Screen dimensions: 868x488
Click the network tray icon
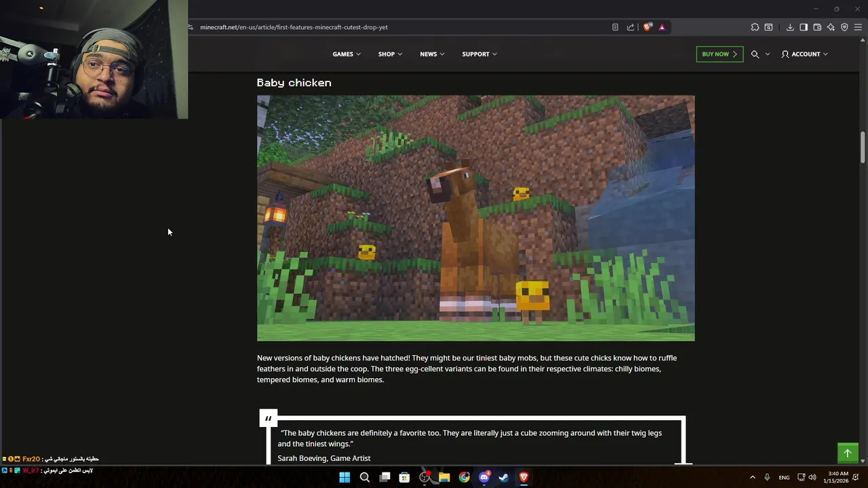pos(801,477)
